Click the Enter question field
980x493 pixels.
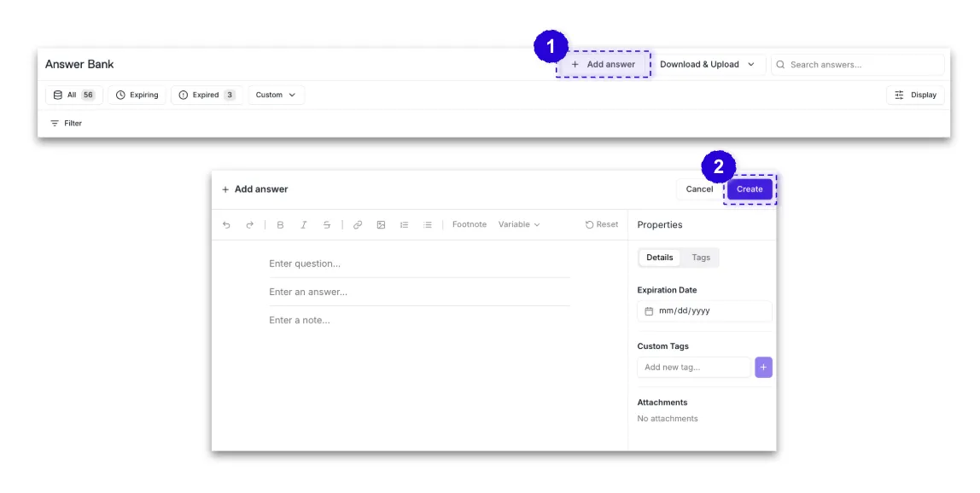[x=419, y=264]
